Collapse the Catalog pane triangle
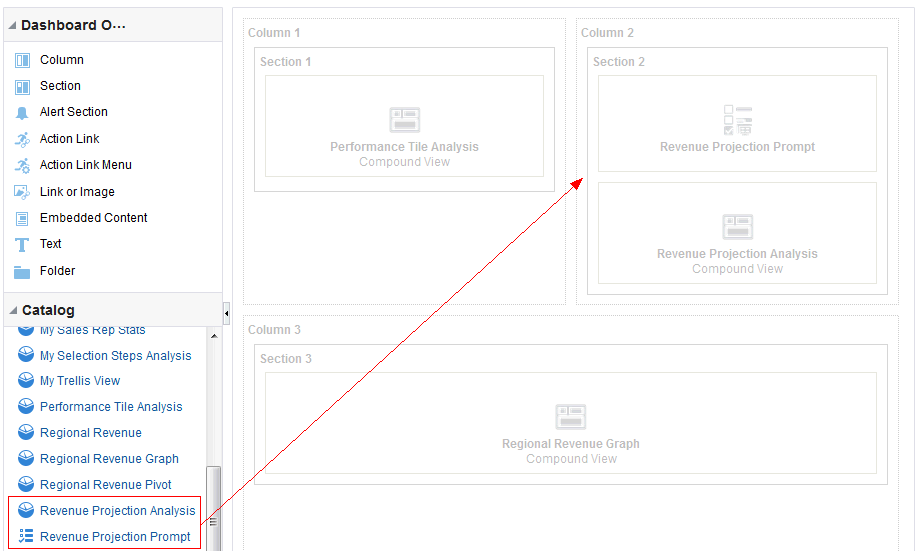 pyautogui.click(x=13, y=310)
